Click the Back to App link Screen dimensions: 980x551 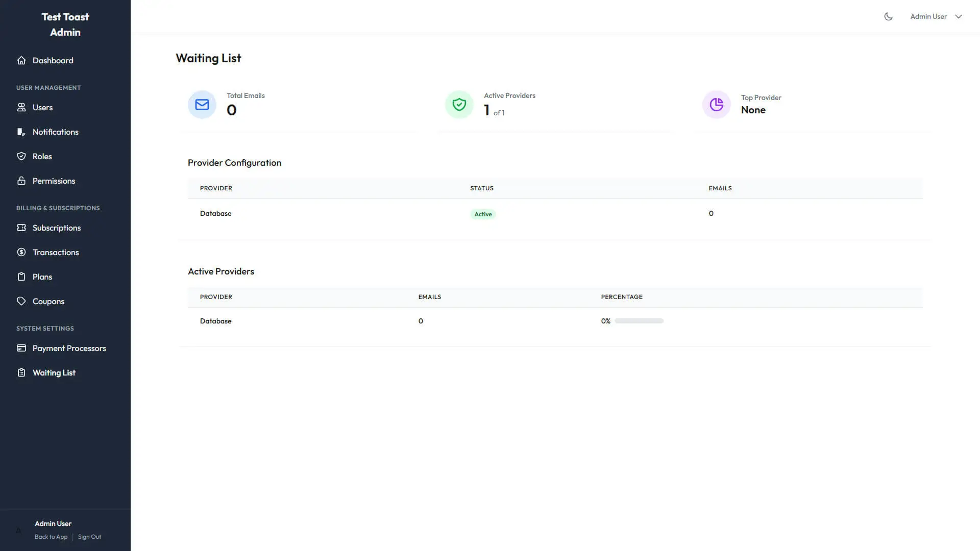(51, 536)
